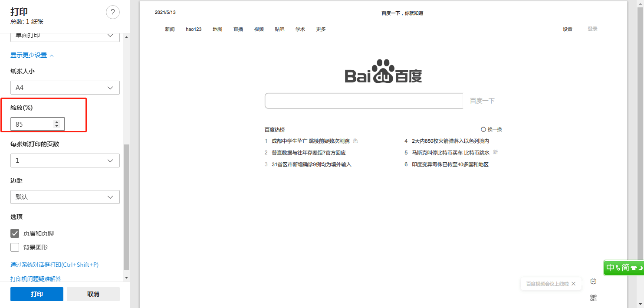Decrease the 缩放 value with the down arrow
Image resolution: width=644 pixels, height=308 pixels.
[x=56, y=126]
